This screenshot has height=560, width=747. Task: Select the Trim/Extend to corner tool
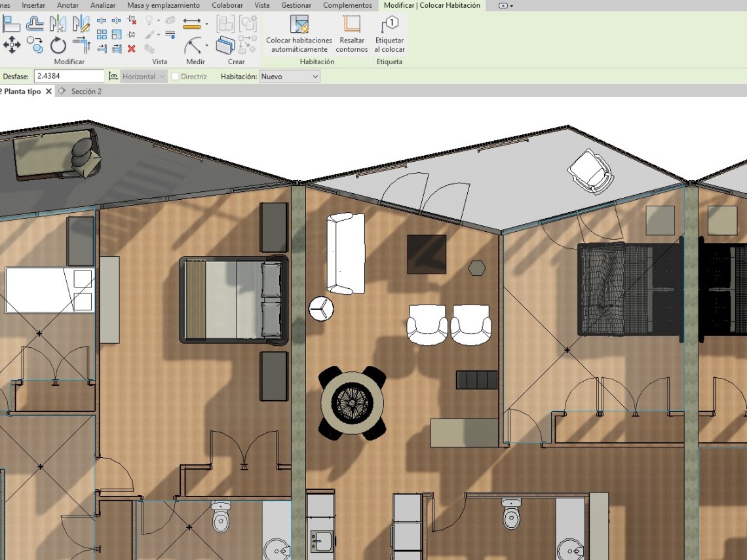81,45
